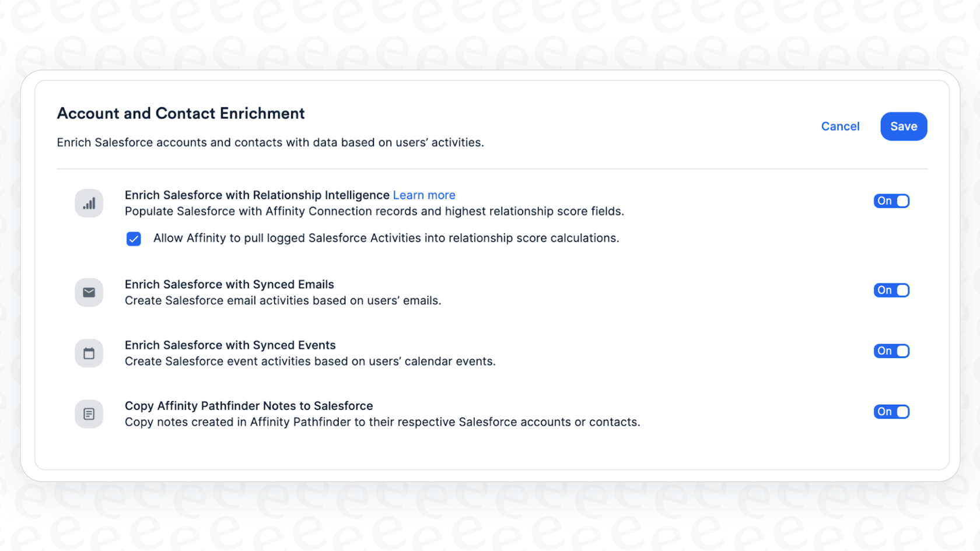Click the Enrich Salesforce with Relationship Intelligence title
The width and height of the screenshot is (980, 551).
pyautogui.click(x=257, y=195)
